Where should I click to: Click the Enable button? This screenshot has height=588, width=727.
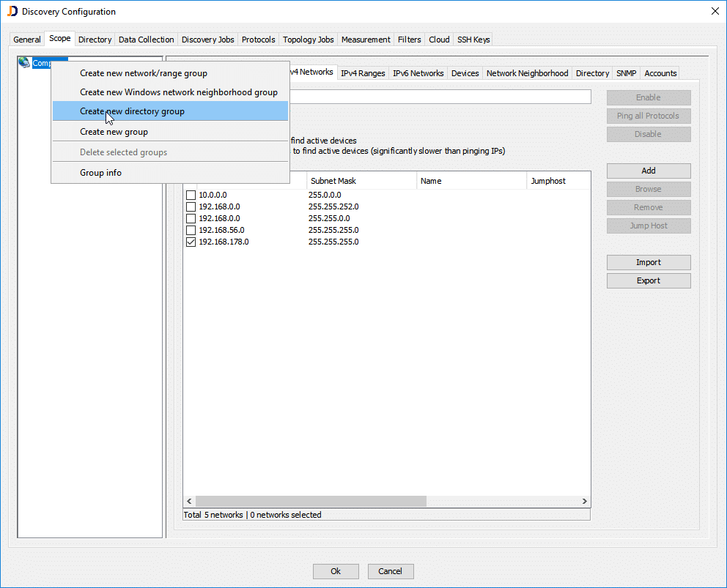point(648,97)
